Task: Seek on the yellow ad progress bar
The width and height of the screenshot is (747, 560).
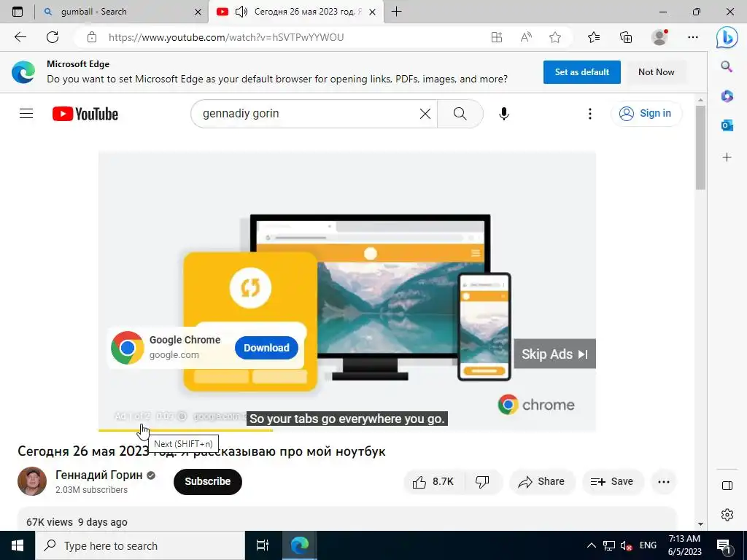Action: 185,430
